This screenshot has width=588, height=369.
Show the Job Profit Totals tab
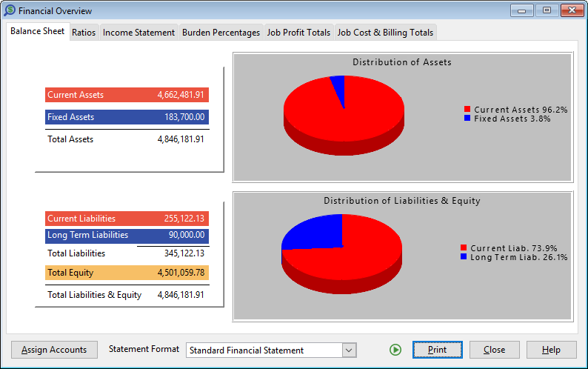pyautogui.click(x=298, y=33)
